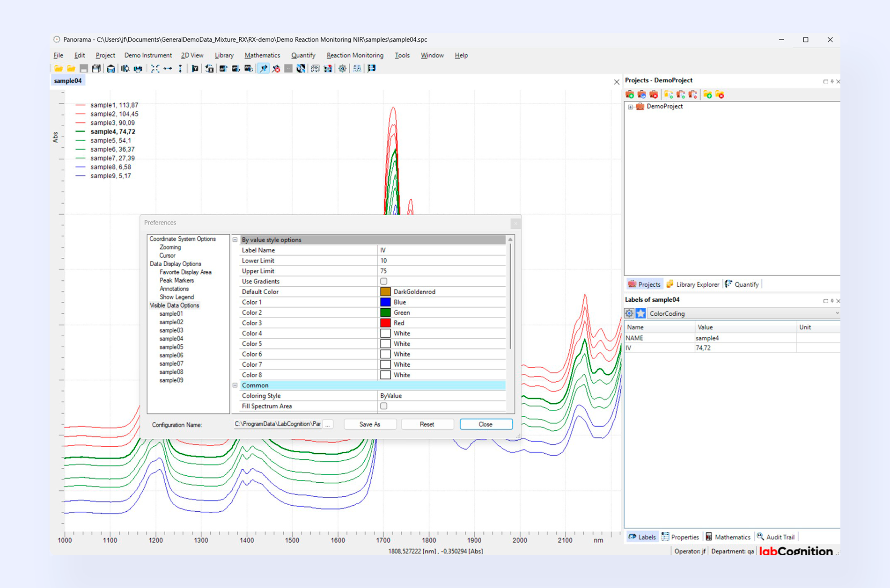Click the Upper Limit value field
Screen dimensions: 890x588
[x=441, y=271]
